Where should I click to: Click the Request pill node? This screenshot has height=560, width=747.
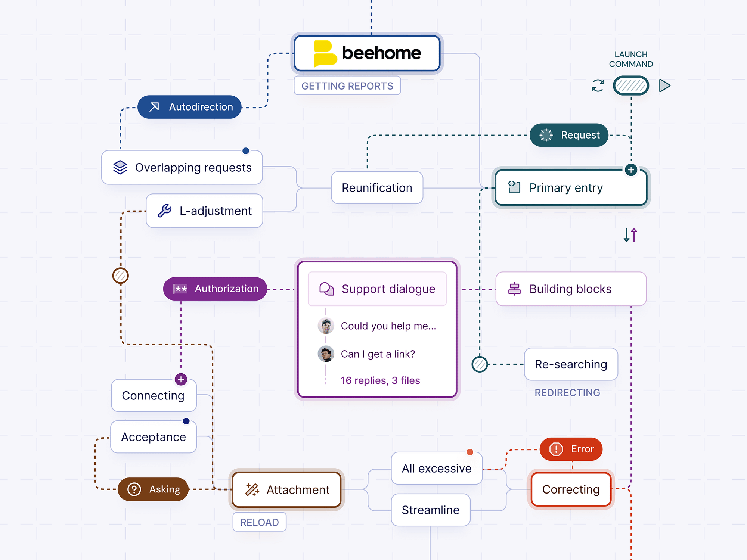click(x=569, y=135)
